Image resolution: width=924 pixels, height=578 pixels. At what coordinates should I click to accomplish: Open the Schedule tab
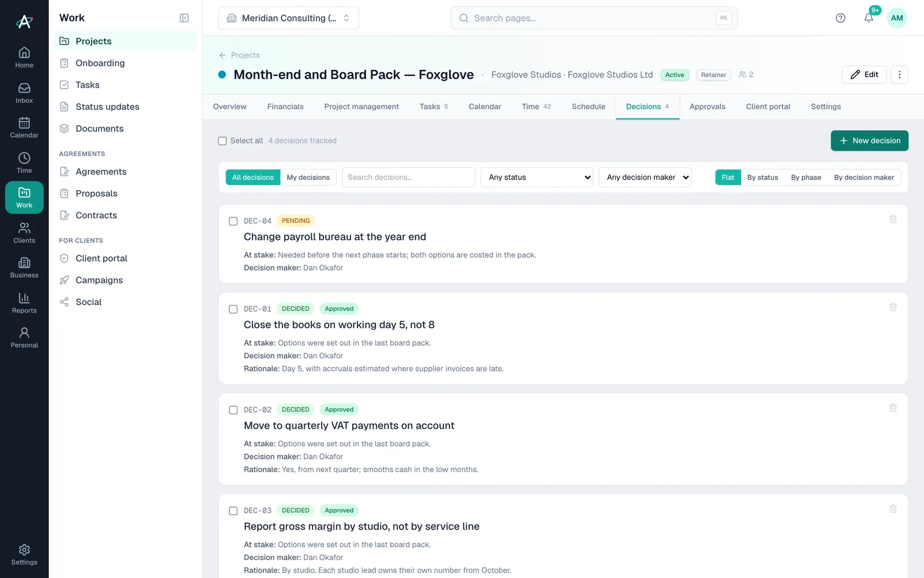(x=588, y=106)
